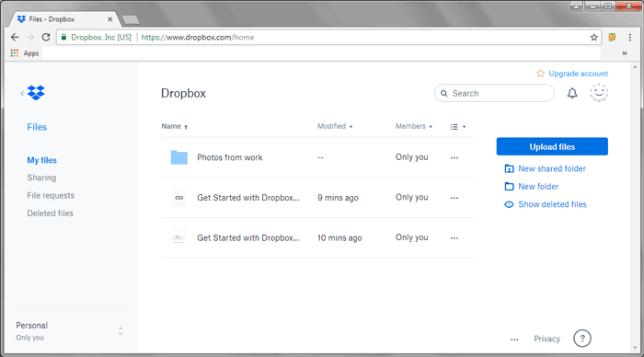Open more options for file modified 10 mins ago
644x357 pixels.
[x=454, y=238]
